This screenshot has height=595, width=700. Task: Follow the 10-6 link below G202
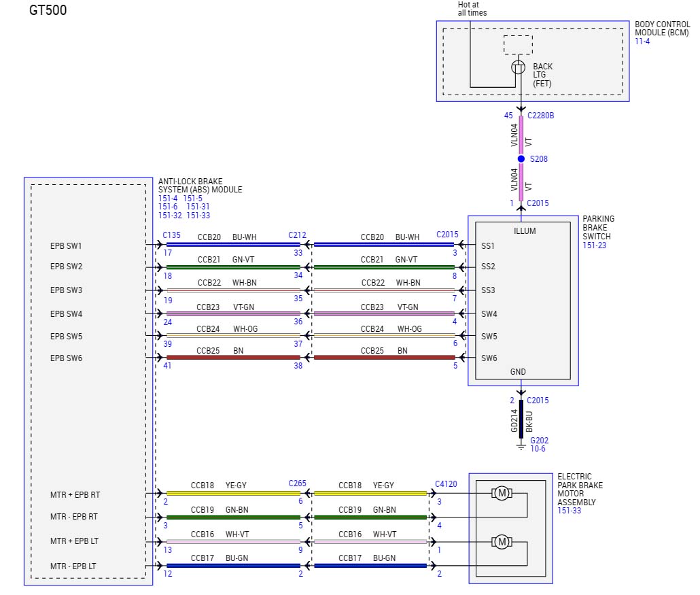pyautogui.click(x=538, y=449)
